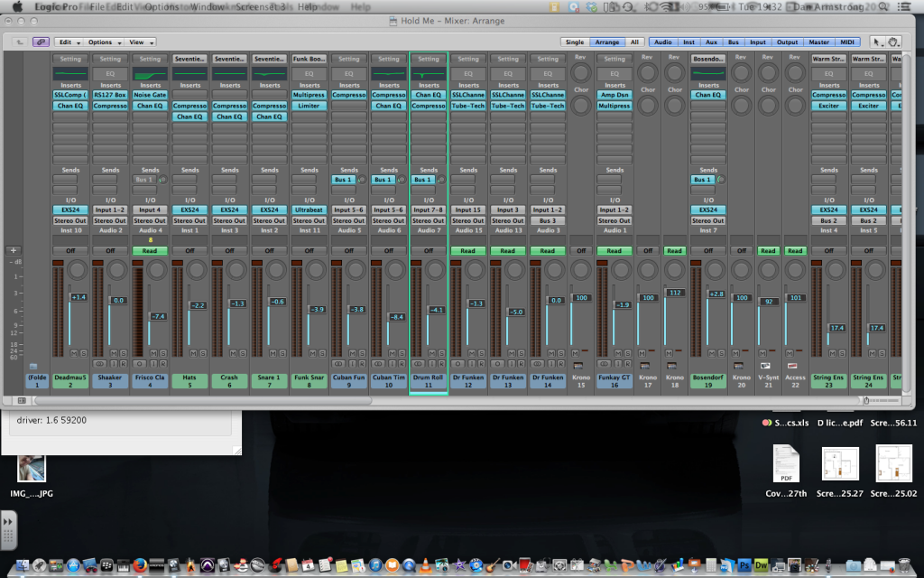
Task: Open Limiter insert on Funk Snar channel
Action: click(309, 106)
